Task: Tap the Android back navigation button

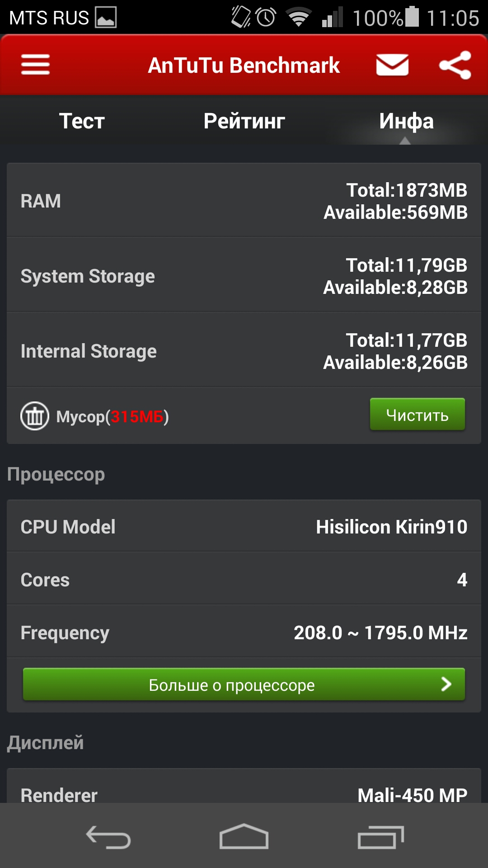Action: tap(108, 837)
